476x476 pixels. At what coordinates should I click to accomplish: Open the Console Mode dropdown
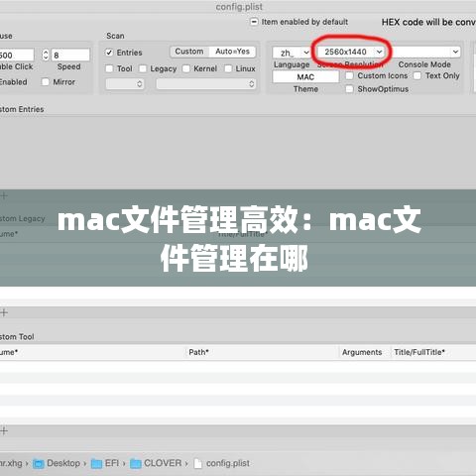click(x=425, y=52)
